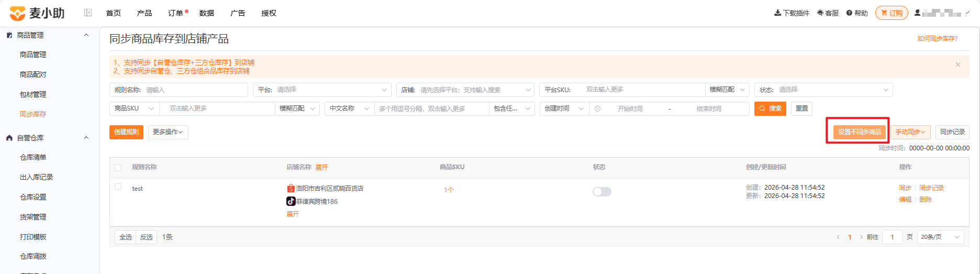
Task: Collapse the sidebar with the toggle icon
Action: coord(88,13)
